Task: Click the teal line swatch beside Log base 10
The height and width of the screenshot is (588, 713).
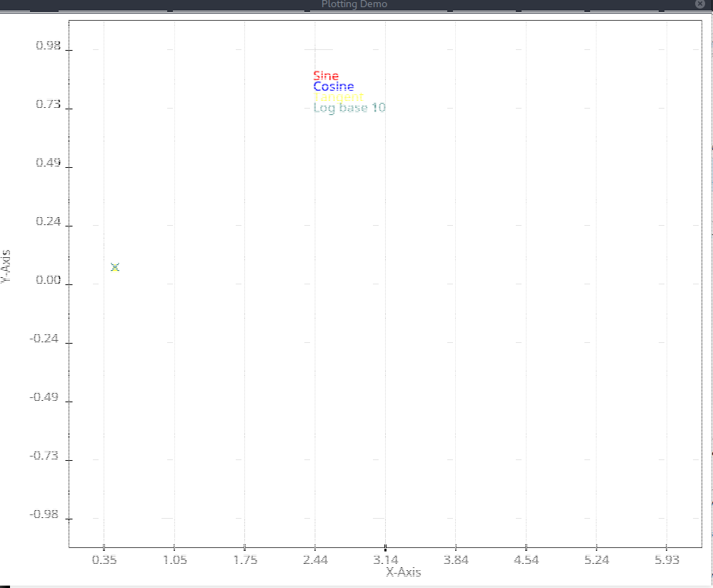Action: [x=309, y=108]
